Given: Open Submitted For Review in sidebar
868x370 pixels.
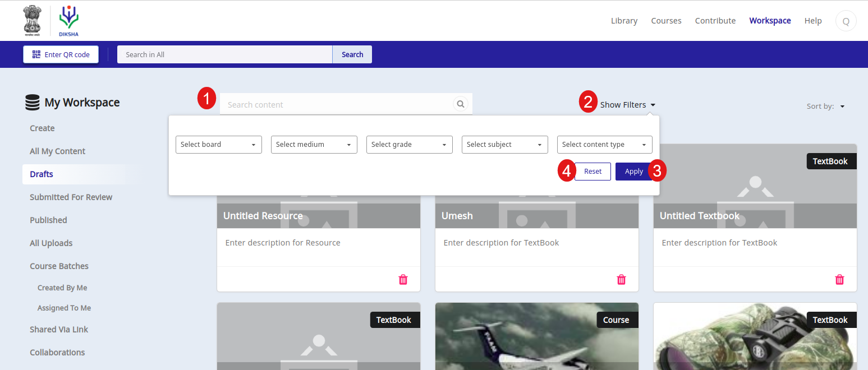Looking at the screenshot, I should (71, 197).
